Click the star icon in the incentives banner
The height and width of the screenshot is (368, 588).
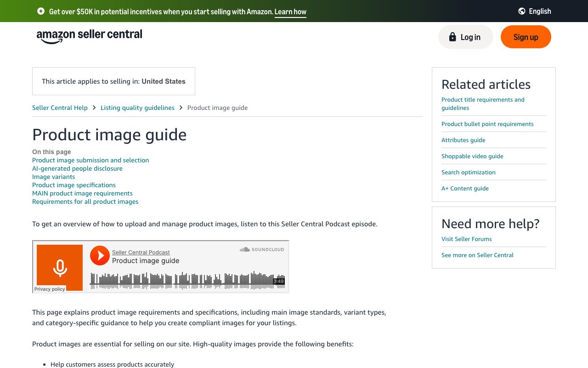[x=41, y=11]
